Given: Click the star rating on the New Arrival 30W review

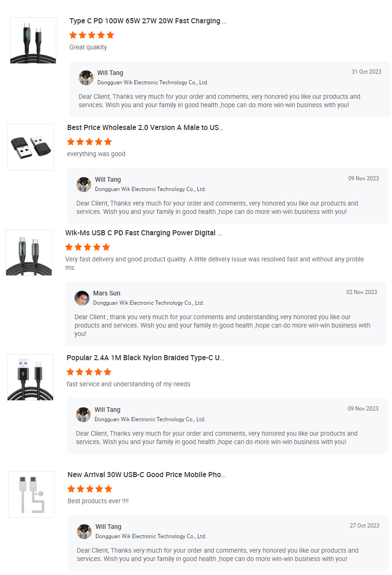Looking at the screenshot, I should coord(89,489).
